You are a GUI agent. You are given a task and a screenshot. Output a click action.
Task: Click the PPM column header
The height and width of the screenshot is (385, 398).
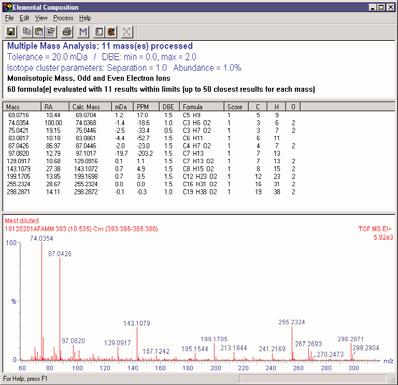tap(147, 107)
